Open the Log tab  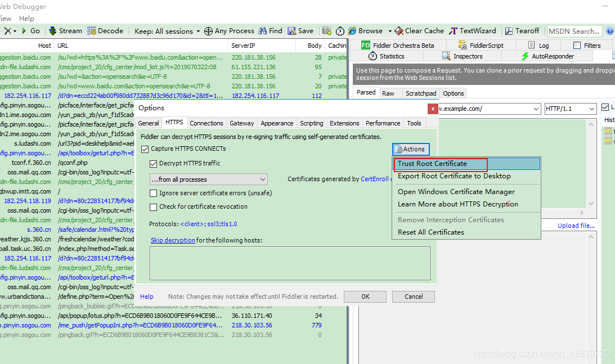[x=538, y=46]
